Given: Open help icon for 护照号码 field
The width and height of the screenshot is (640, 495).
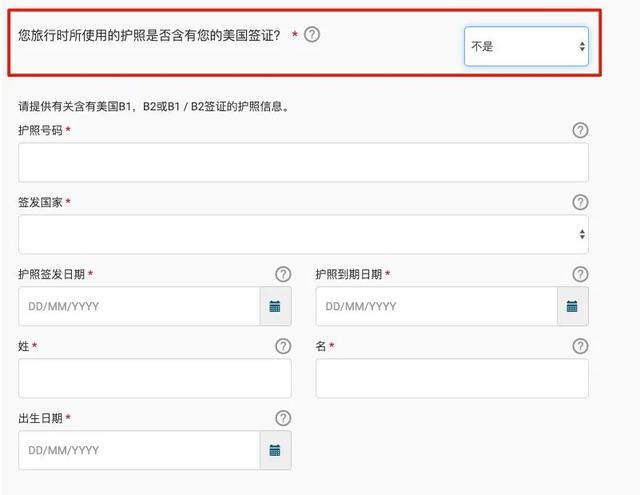Looking at the screenshot, I should pyautogui.click(x=580, y=130).
